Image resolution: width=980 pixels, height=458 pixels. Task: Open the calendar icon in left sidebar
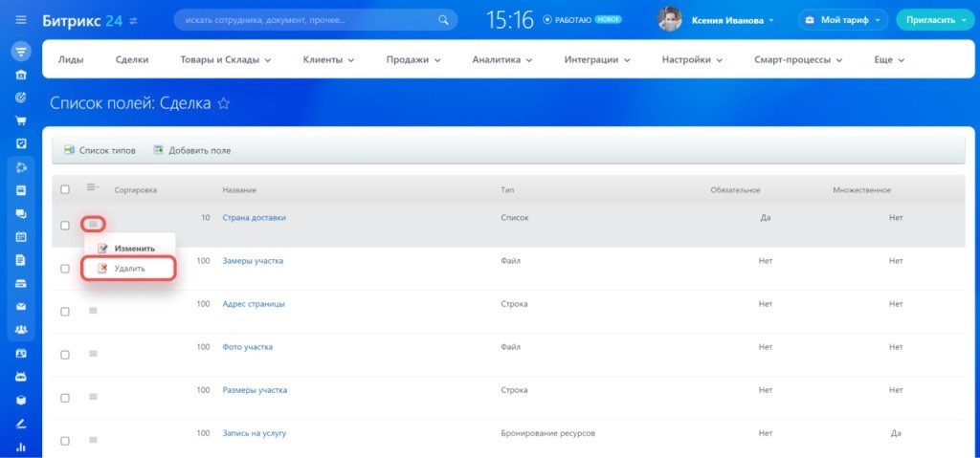pos(21,236)
